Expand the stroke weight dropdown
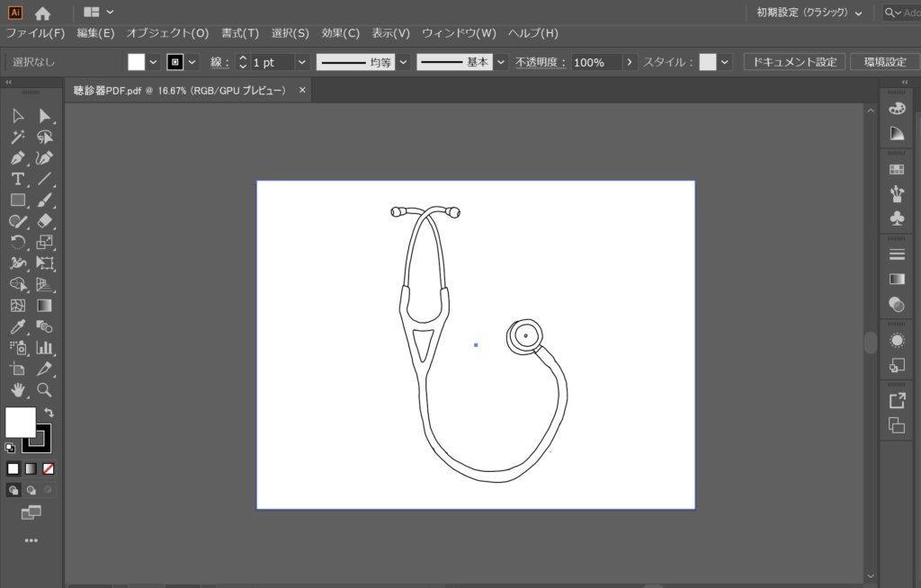Screen dimensions: 921x588 tap(302, 62)
